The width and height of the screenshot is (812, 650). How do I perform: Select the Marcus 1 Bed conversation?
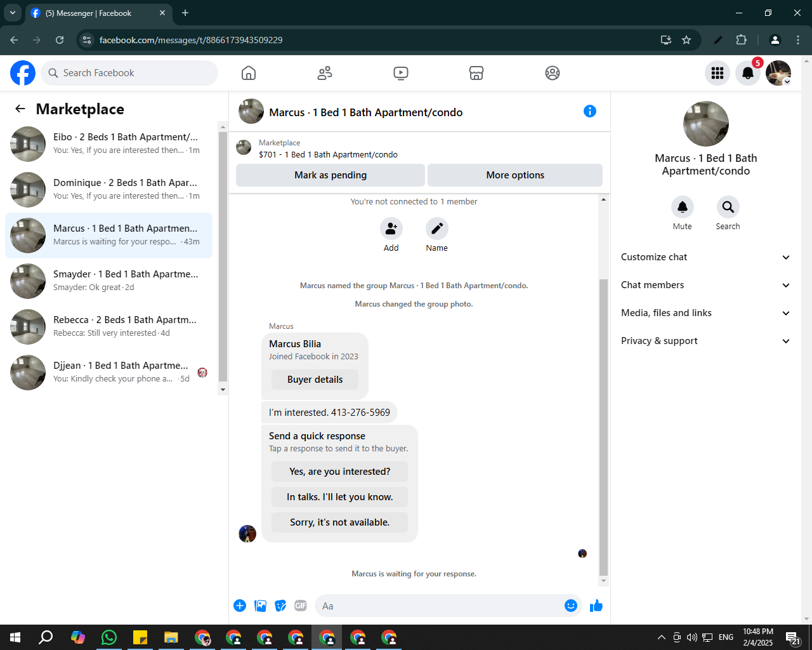click(108, 235)
